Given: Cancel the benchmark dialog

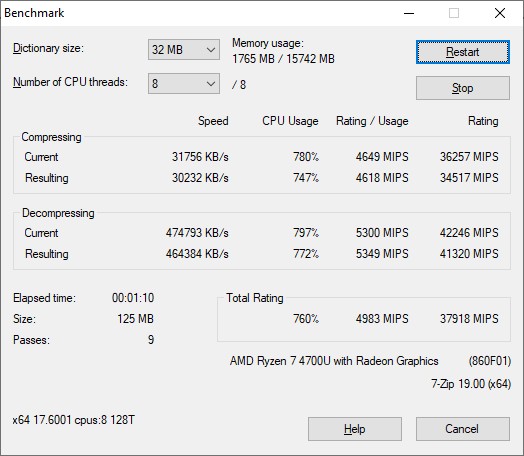Looking at the screenshot, I should tap(463, 429).
